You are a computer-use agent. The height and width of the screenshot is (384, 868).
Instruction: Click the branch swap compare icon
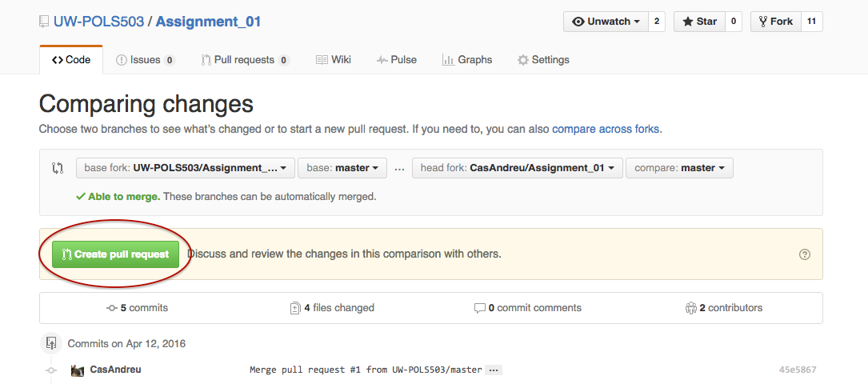[x=58, y=168]
